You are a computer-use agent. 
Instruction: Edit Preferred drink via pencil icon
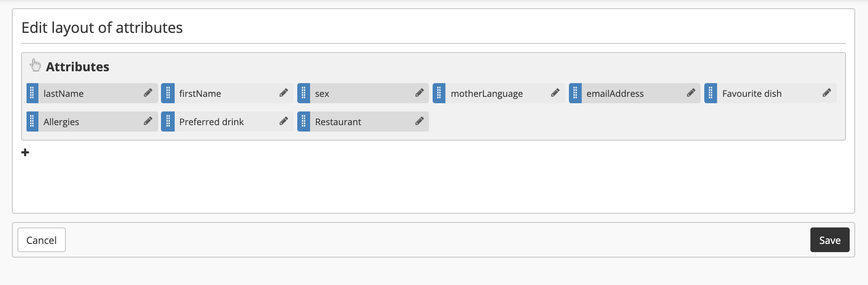coord(284,121)
